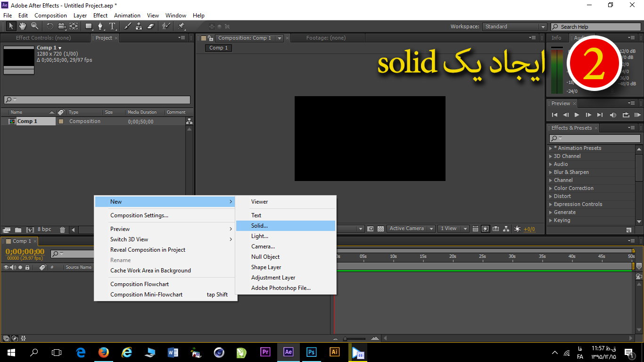The height and width of the screenshot is (362, 644).
Task: Select the Pen tool
Action: tap(100, 26)
